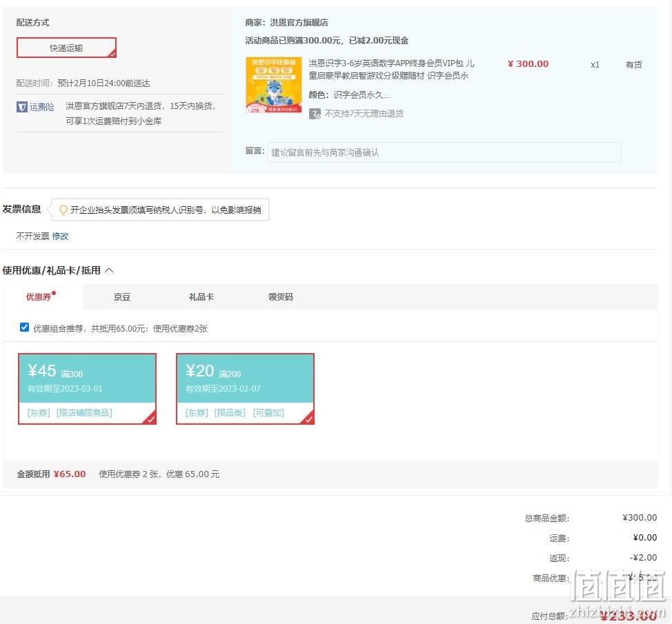The height and width of the screenshot is (624, 672).
Task: Deselect the ¥45 满300 coupon
Action: (x=88, y=389)
